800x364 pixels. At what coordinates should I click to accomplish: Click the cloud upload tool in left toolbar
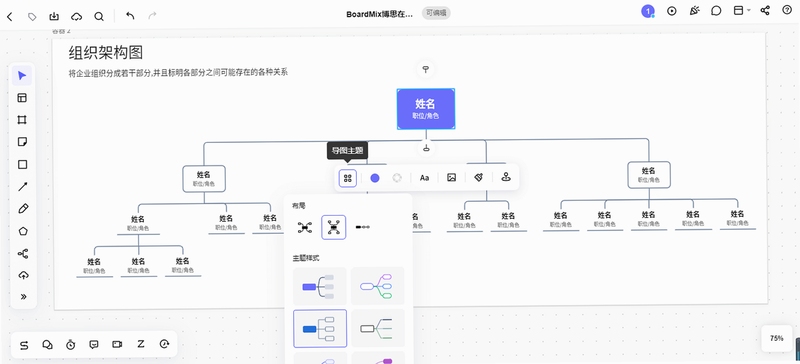[23, 275]
